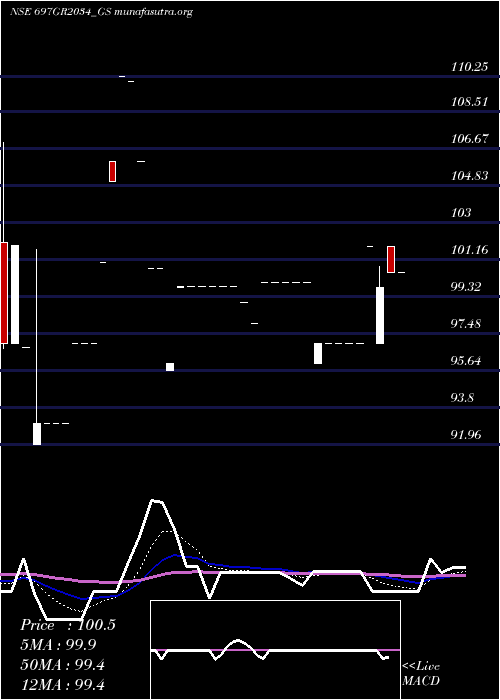This screenshot has height=700, width=500.
Task: Click the 108.51 price level label
Action: tap(469, 102)
